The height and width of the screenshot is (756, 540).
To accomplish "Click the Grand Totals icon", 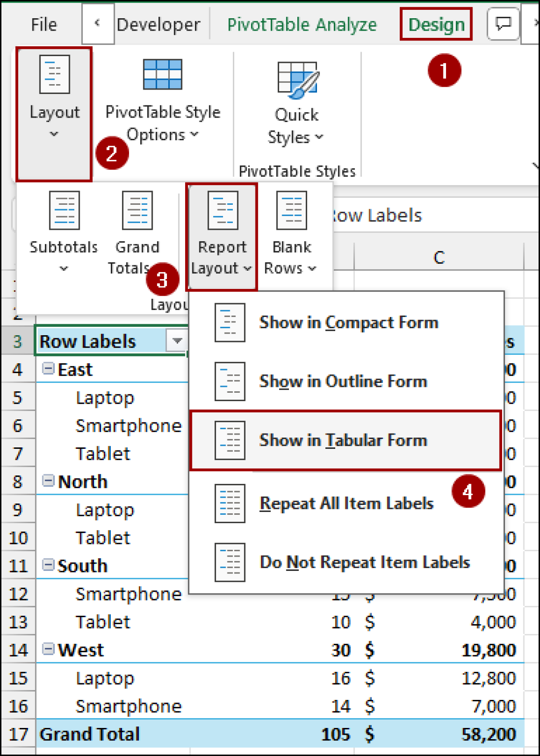I will click(x=137, y=211).
